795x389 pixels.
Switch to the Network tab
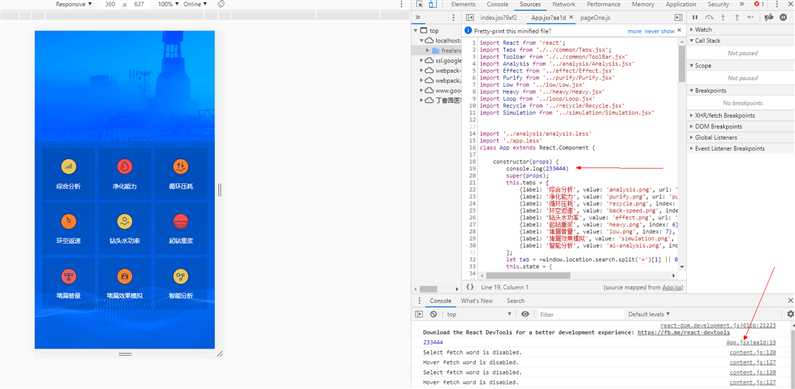[x=563, y=4]
